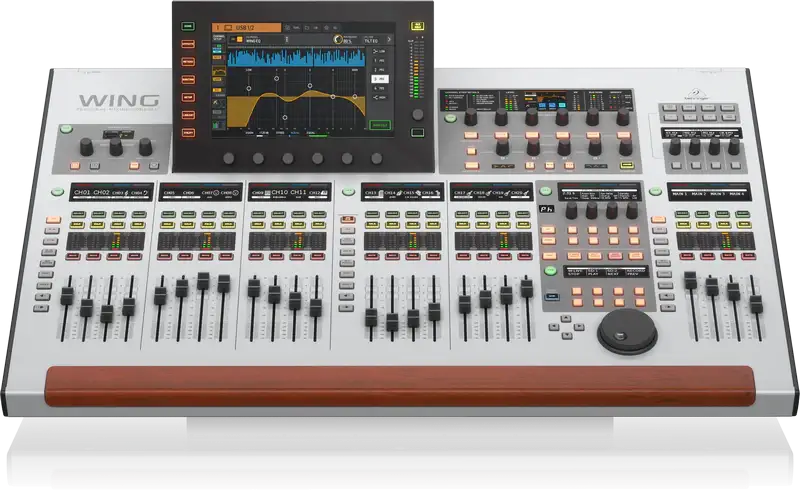Click the sixth encoder knob below the touchscreen
This screenshot has height=490, width=800.
[x=377, y=158]
